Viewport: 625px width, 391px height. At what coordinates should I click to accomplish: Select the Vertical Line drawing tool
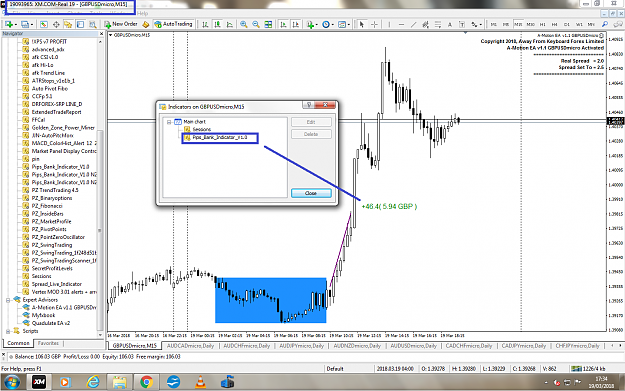coord(389,24)
